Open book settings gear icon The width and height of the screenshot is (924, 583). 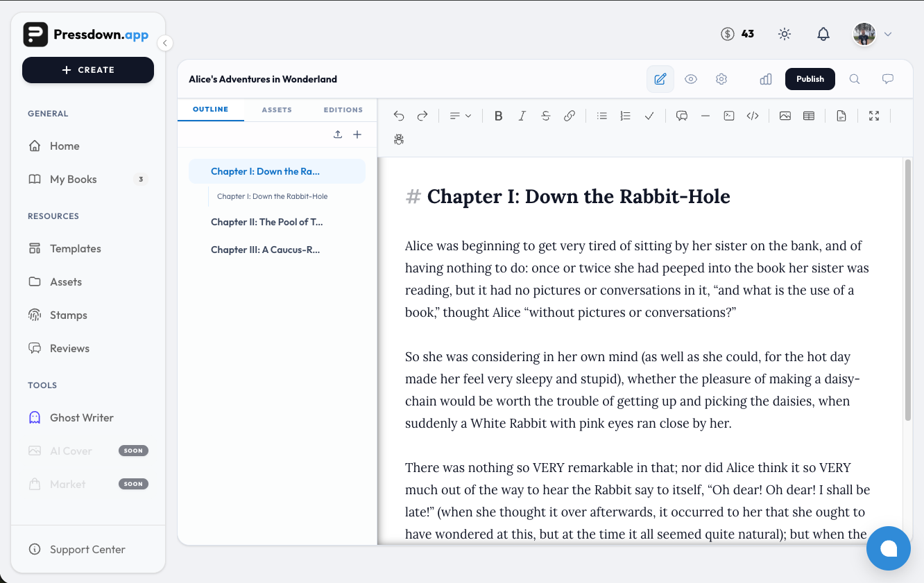(721, 79)
